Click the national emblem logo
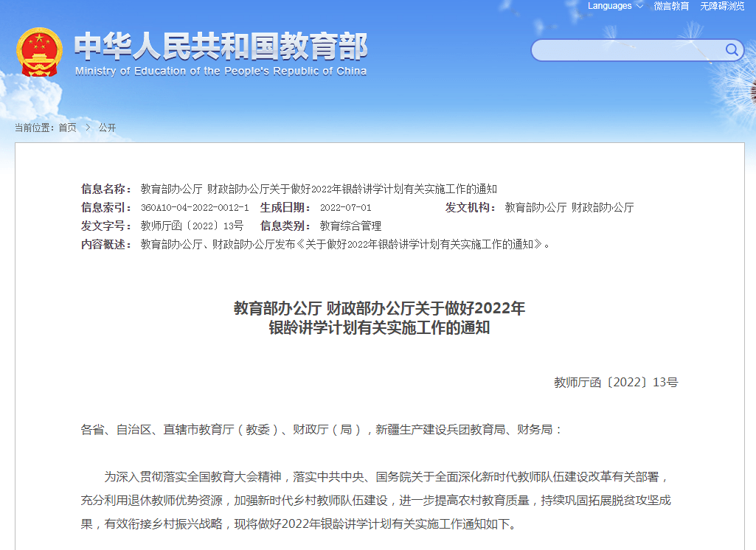This screenshot has height=550, width=756. pos(39,52)
